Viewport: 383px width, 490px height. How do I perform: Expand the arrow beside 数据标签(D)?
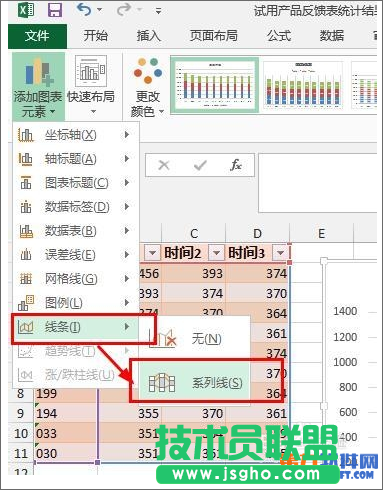[x=127, y=207]
